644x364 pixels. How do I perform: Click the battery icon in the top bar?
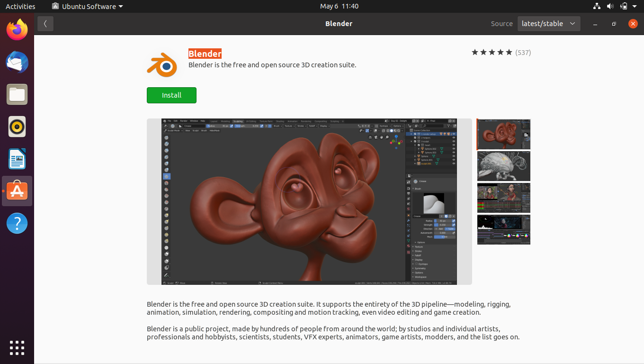[624, 6]
